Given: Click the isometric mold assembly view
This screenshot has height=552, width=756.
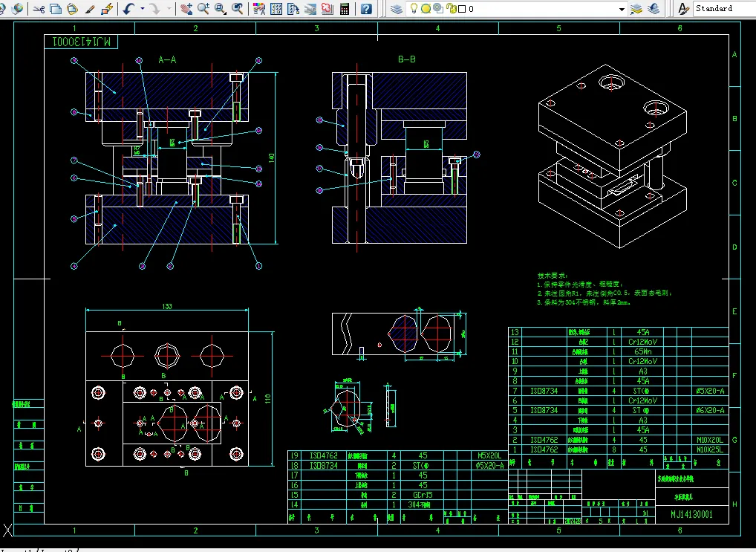Looking at the screenshot, I should coord(613,156).
